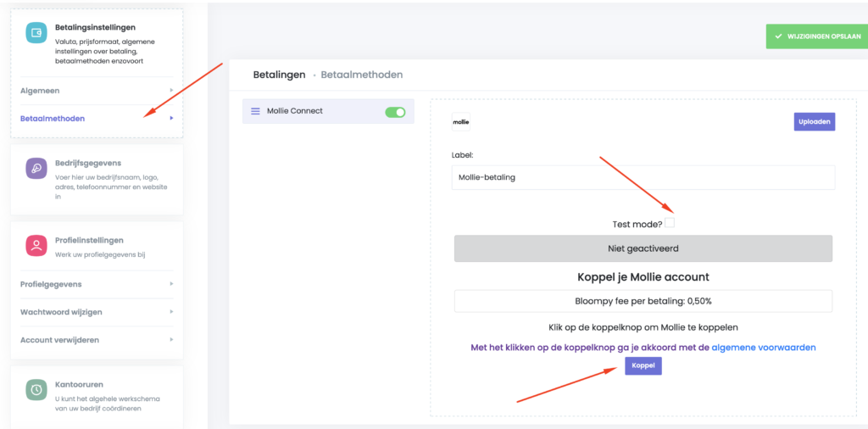868x429 pixels.
Task: Click the hamburger icon beside Mollie Connect
Action: pos(255,111)
